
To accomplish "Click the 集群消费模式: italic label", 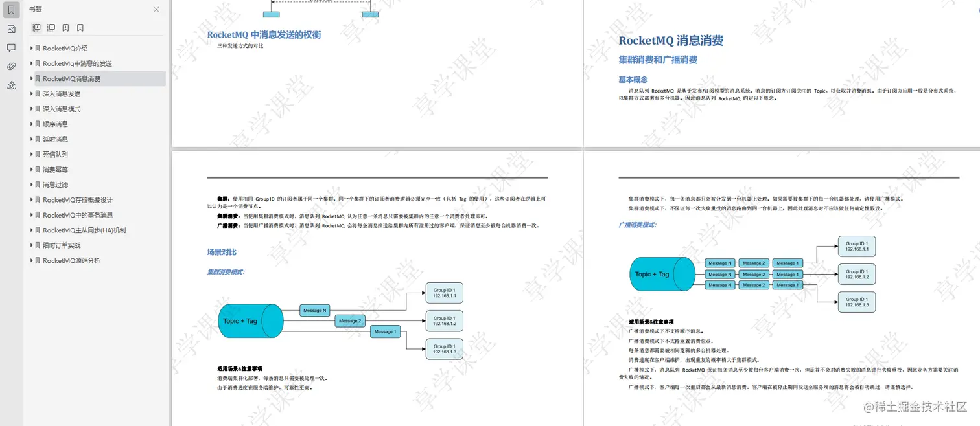I will (226, 272).
